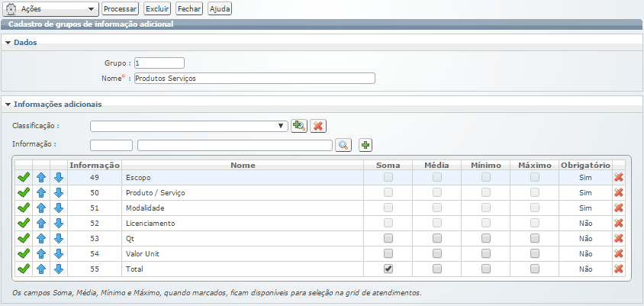Delete the Licenciamento row using red X
Image resolution: width=644 pixels, height=306 pixels.
[619, 223]
